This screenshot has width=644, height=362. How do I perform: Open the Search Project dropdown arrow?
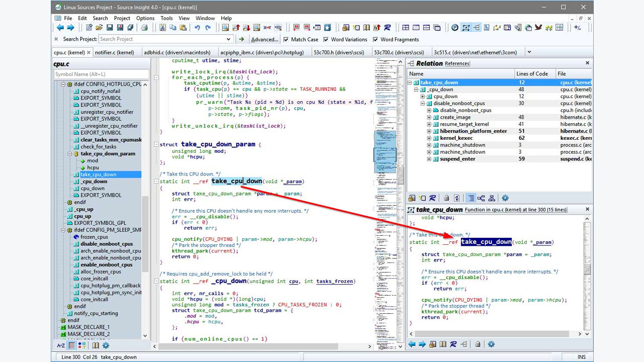(228, 39)
